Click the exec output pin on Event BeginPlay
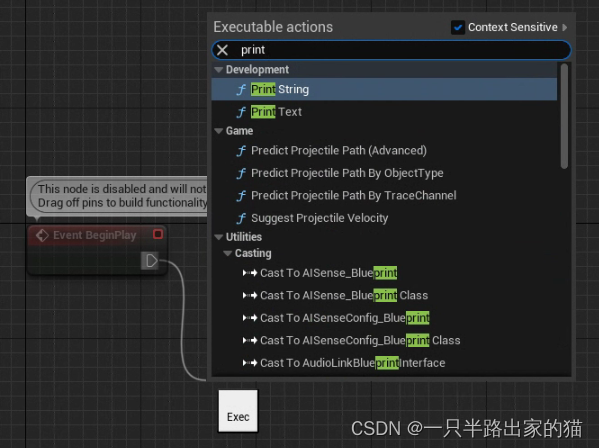This screenshot has width=599, height=448. 150,261
